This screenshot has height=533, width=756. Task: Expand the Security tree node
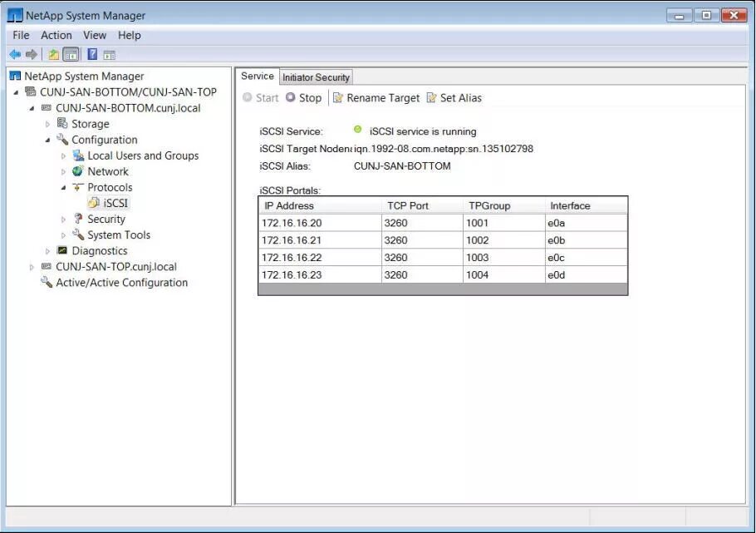pos(64,220)
